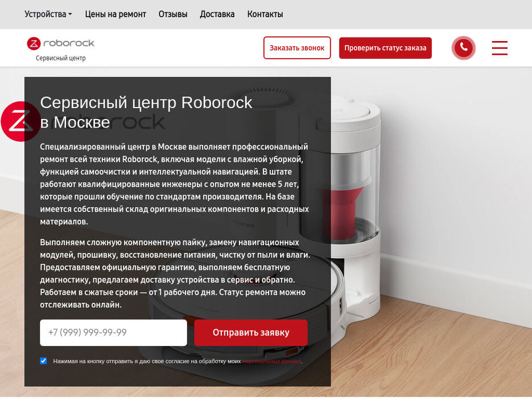Click the Сервисный центр Roborock heading
The image size is (532, 399).
click(146, 112)
